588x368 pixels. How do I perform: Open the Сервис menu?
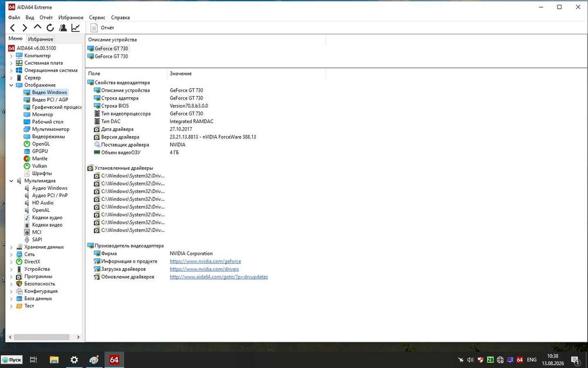(x=97, y=17)
